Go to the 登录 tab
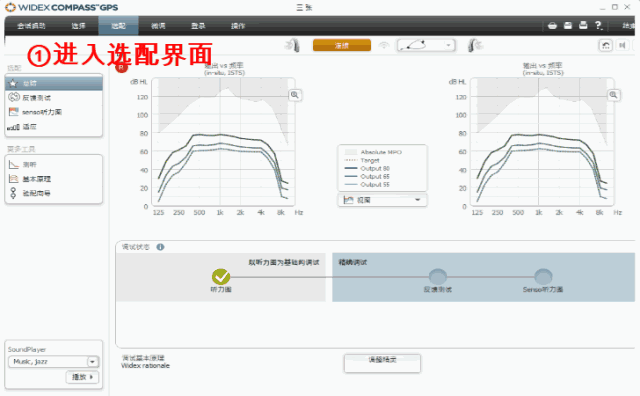This screenshot has width=640, height=396. [198, 26]
